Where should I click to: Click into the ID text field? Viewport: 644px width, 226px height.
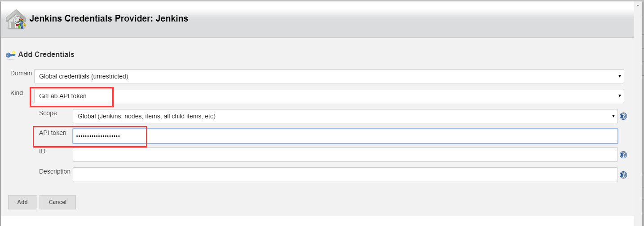click(345, 155)
